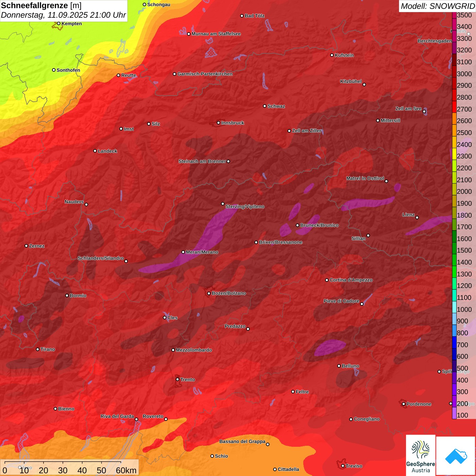
Task: Click the Pordenone city marker
Action: click(404, 404)
